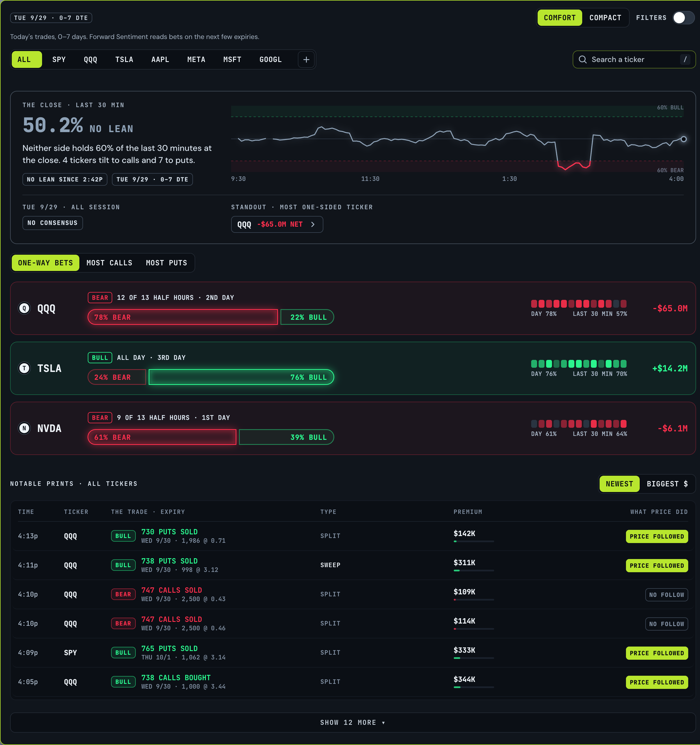Sort notable prints by Newest

[619, 484]
